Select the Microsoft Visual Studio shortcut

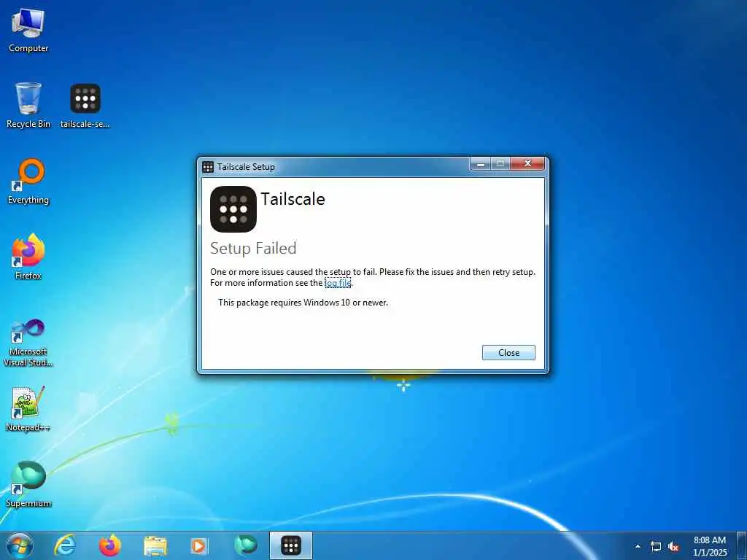pyautogui.click(x=28, y=343)
